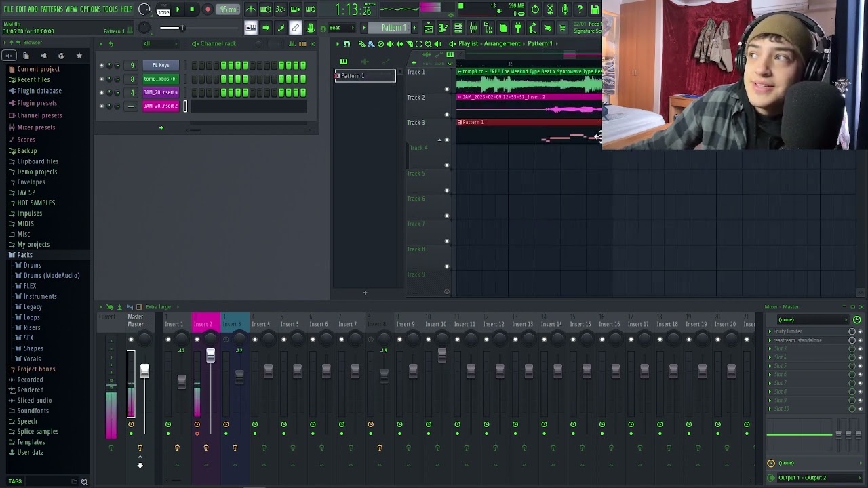Click the plus button beside Pattern 1 selector
Viewport: 868px width, 488px height.
tap(413, 28)
